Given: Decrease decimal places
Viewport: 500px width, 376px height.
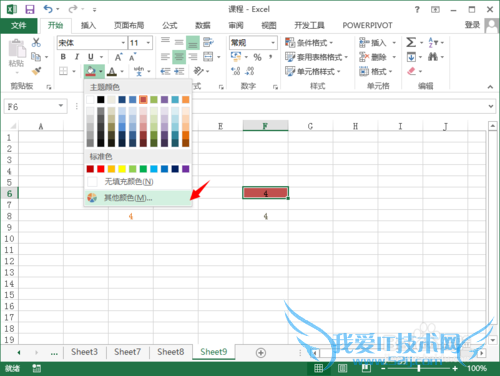Looking at the screenshot, I should tap(250, 71).
